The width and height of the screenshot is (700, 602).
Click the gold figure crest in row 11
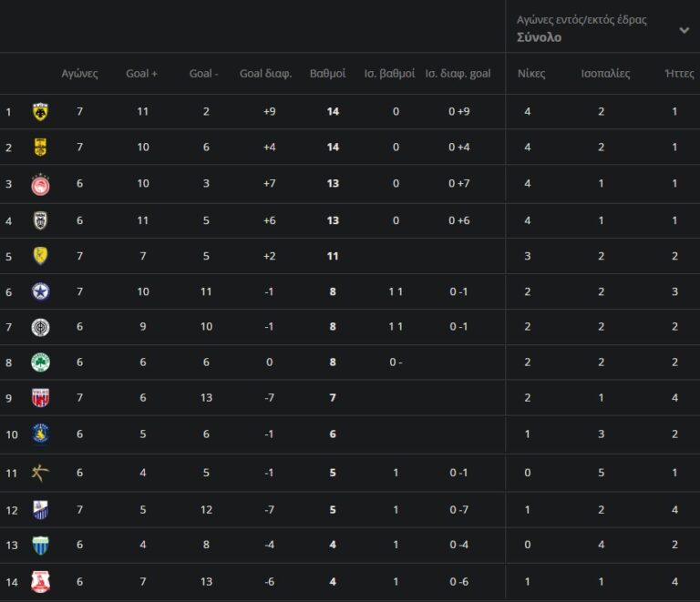40,473
